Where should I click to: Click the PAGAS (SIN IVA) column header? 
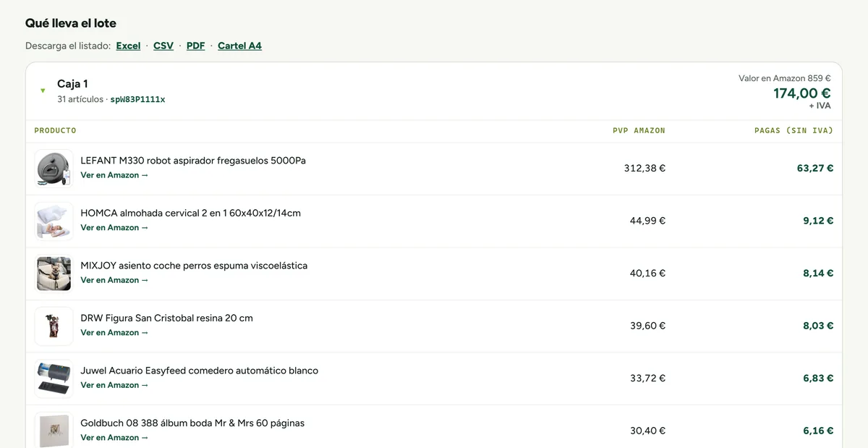click(793, 130)
